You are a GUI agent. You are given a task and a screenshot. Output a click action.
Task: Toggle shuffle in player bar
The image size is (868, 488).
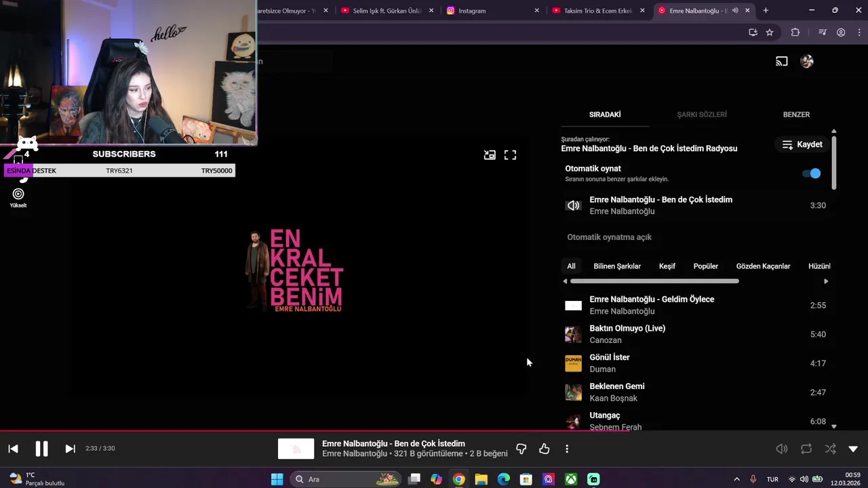pos(830,449)
